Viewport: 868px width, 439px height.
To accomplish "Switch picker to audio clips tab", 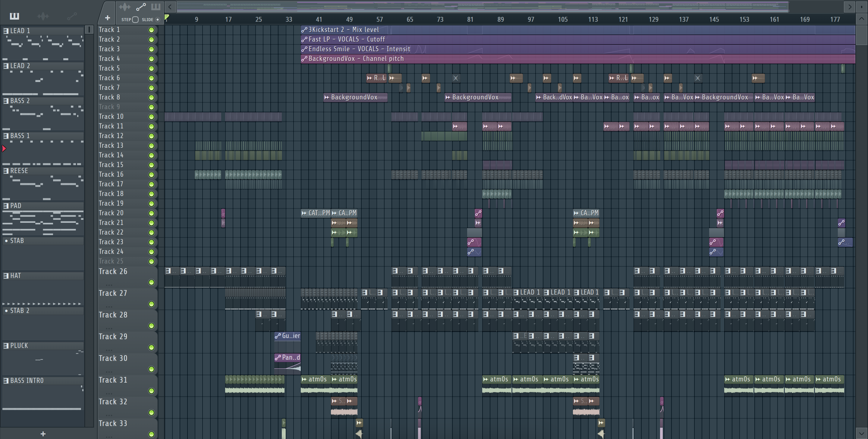I will point(43,16).
